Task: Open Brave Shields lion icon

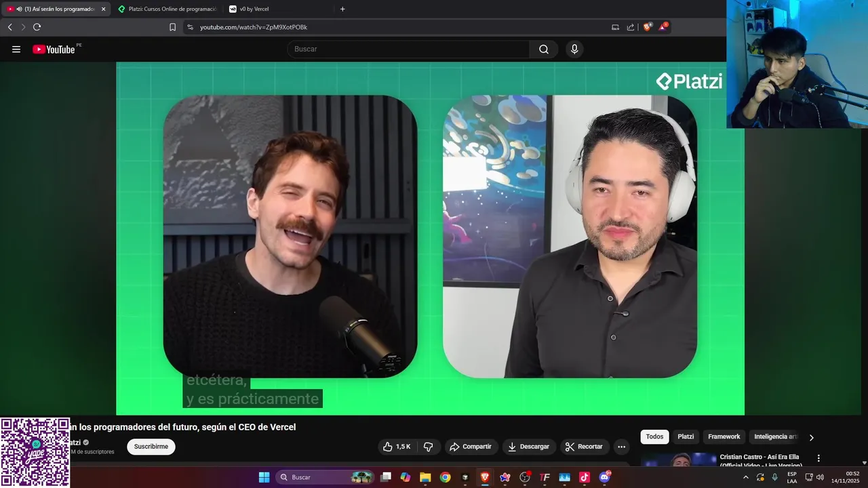Action: point(647,27)
